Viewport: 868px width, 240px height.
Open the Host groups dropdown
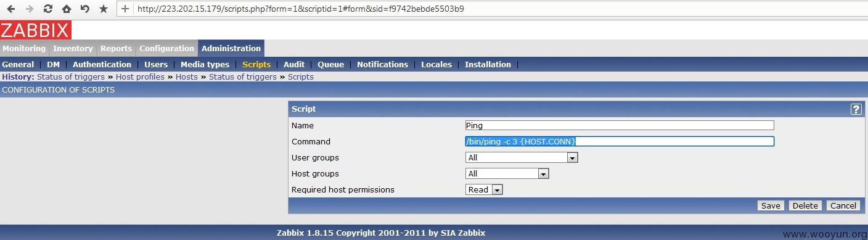tap(507, 173)
